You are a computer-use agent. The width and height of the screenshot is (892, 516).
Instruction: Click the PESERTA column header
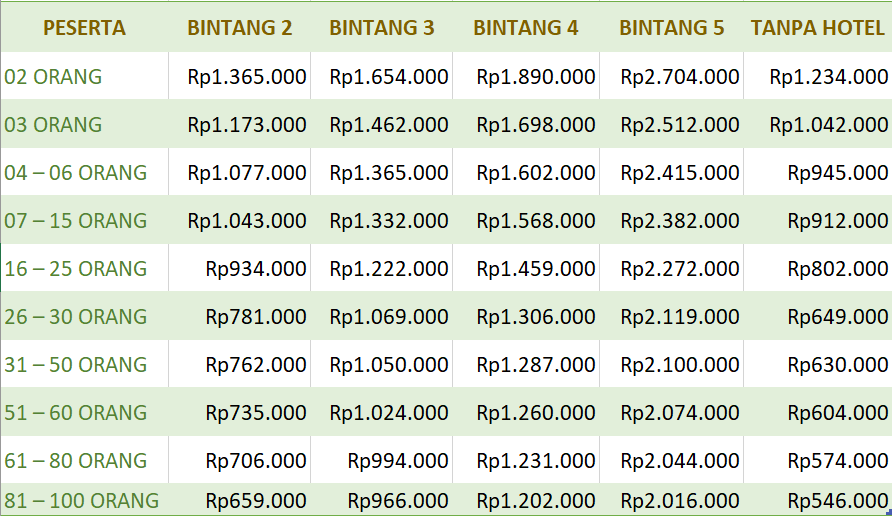(84, 28)
